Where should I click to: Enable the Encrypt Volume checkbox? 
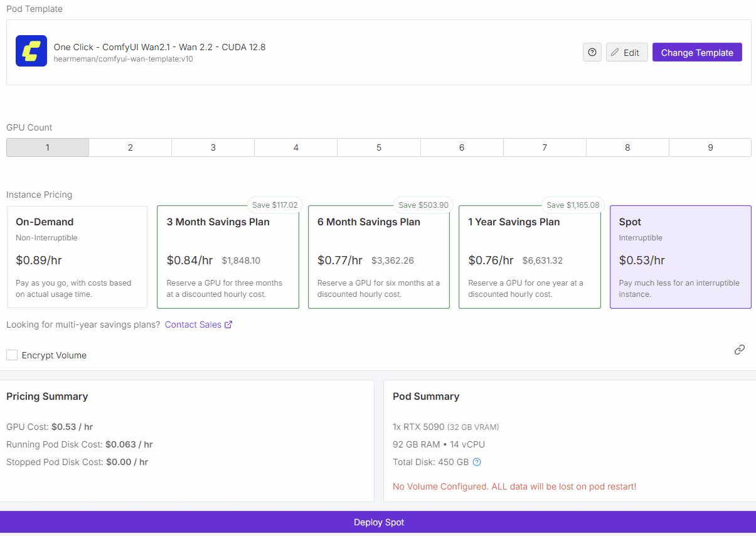(12, 355)
